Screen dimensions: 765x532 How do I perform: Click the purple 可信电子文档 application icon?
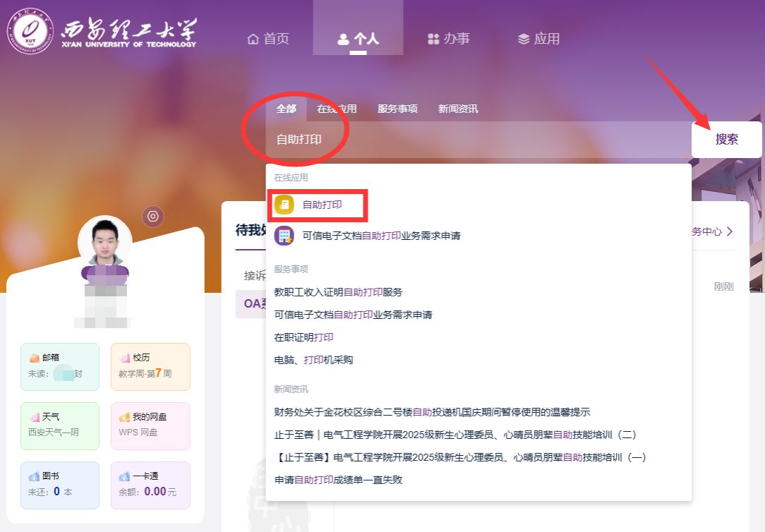[x=284, y=236]
